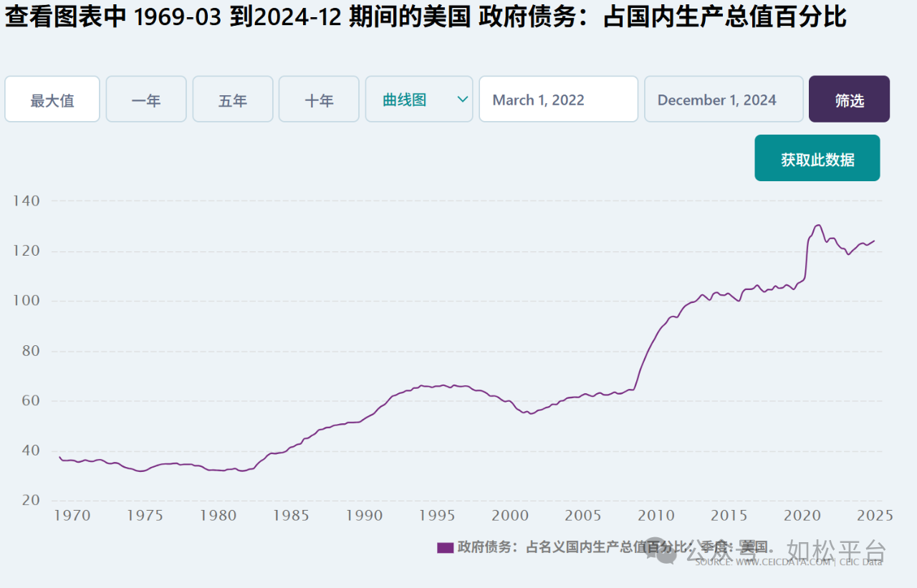Click the x-axis label 2005
Screen dimensions: 917x588
tap(583, 516)
